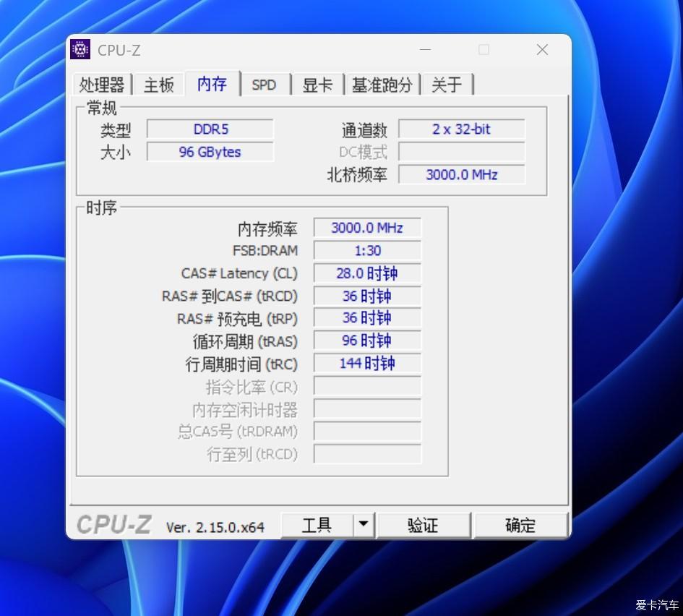683x616 pixels.
Task: Click the CPU-Z logo text at bottom left
Action: (114, 524)
